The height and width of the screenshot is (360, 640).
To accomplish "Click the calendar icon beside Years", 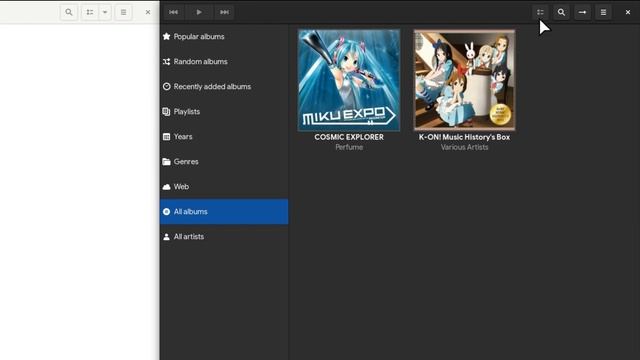I will [167, 137].
